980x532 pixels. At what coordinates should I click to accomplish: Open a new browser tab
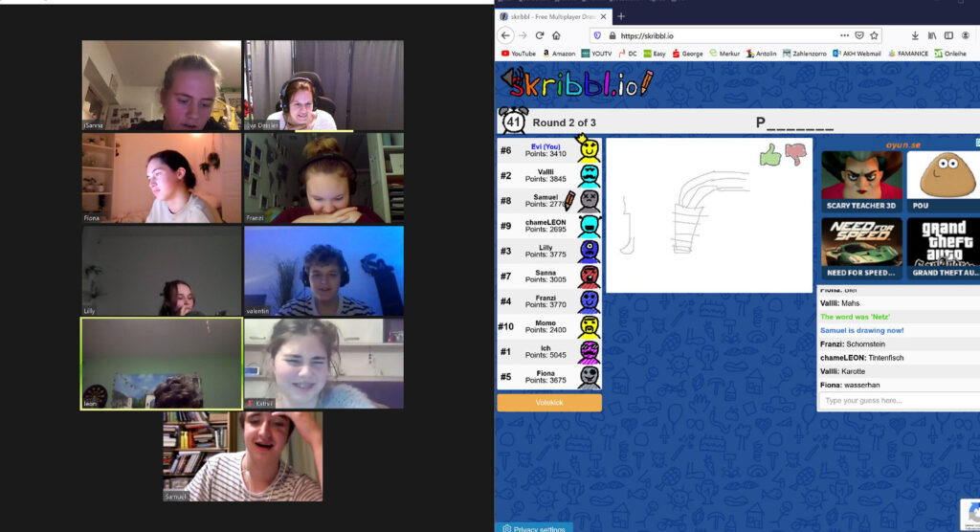[620, 16]
